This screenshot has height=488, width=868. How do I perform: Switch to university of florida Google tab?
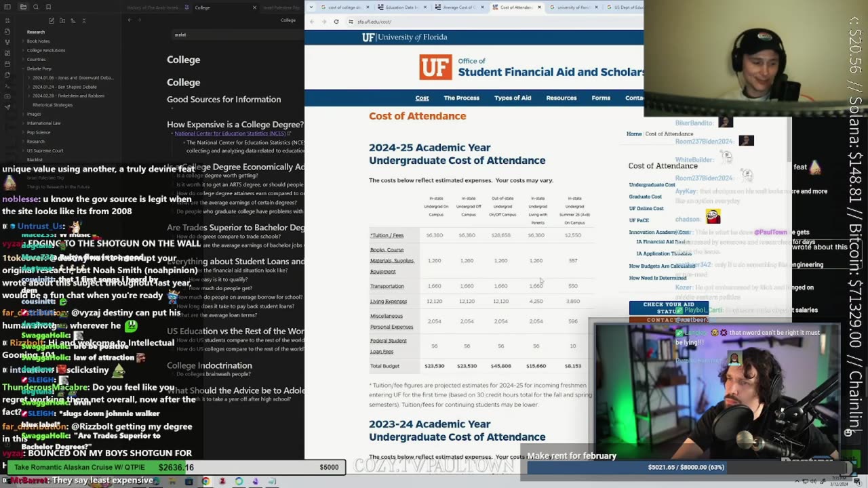[574, 7]
